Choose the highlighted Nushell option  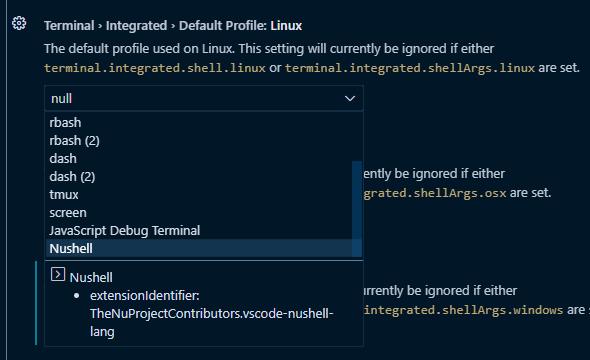coord(199,249)
